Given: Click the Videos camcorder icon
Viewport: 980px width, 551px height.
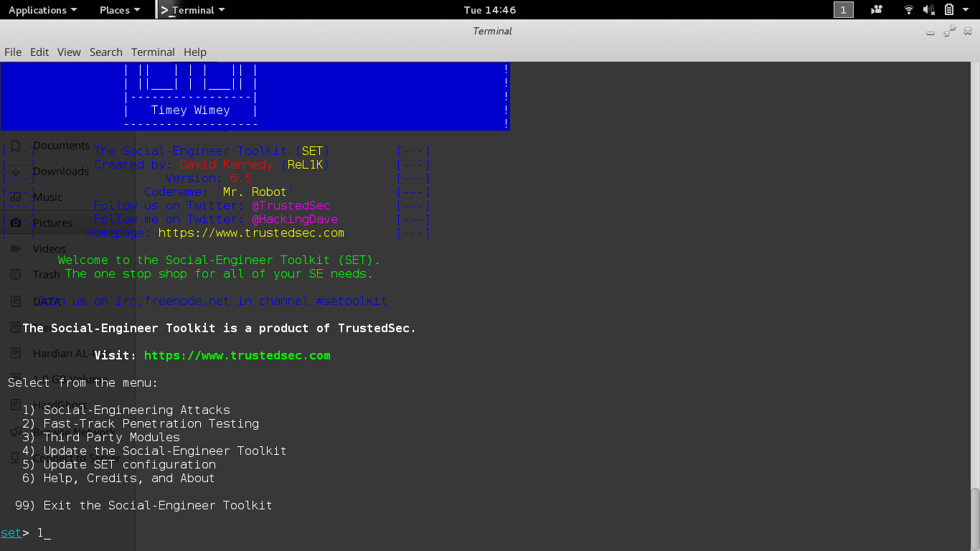Looking at the screenshot, I should click(16, 248).
